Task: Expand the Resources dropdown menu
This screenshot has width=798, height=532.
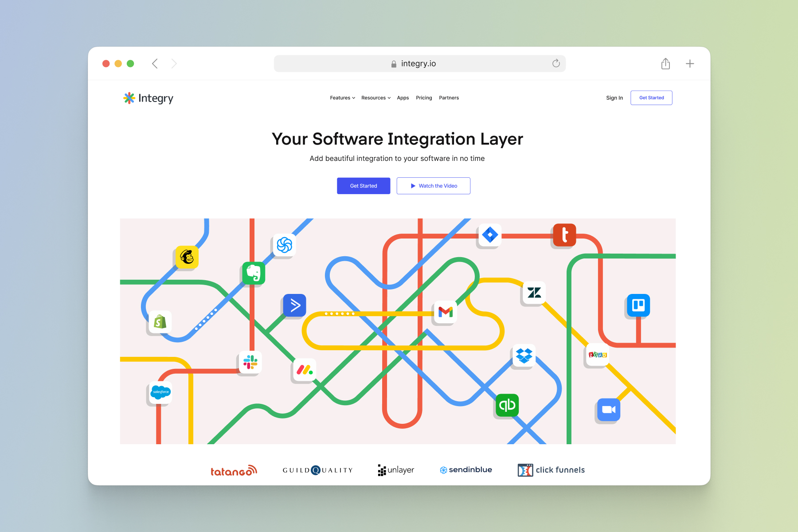Action: click(376, 98)
